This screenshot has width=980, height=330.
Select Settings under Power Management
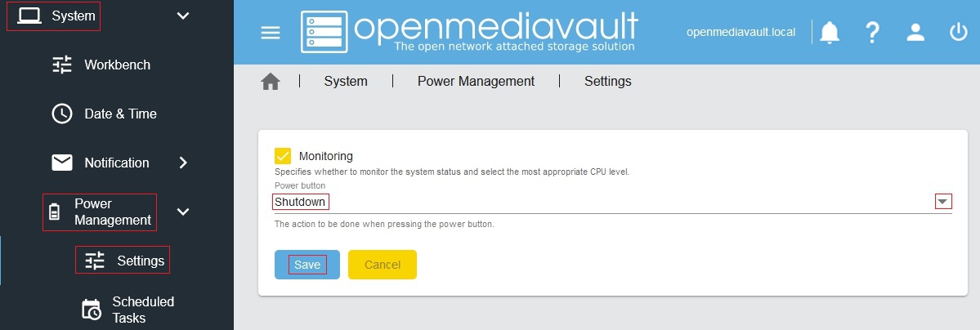[140, 261]
